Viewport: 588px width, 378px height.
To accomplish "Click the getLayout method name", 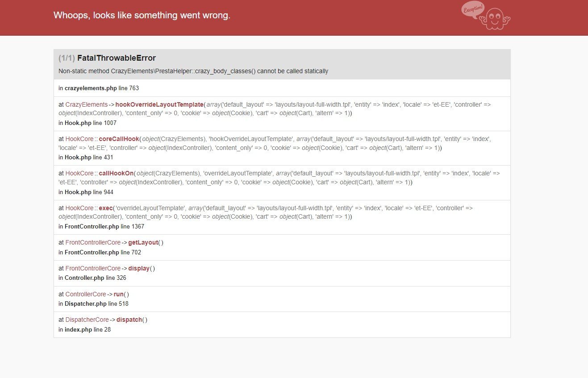I will pos(143,242).
